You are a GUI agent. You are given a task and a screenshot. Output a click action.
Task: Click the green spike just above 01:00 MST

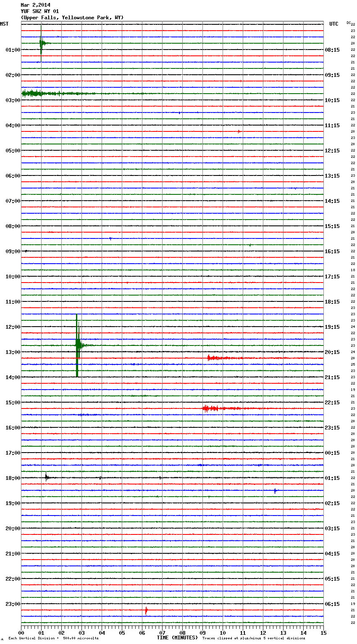click(41, 43)
